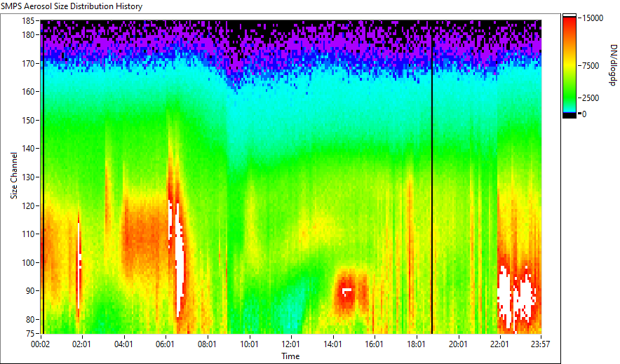Select the 2500 color scale value
Screen dimensions: 620x364
coord(591,98)
